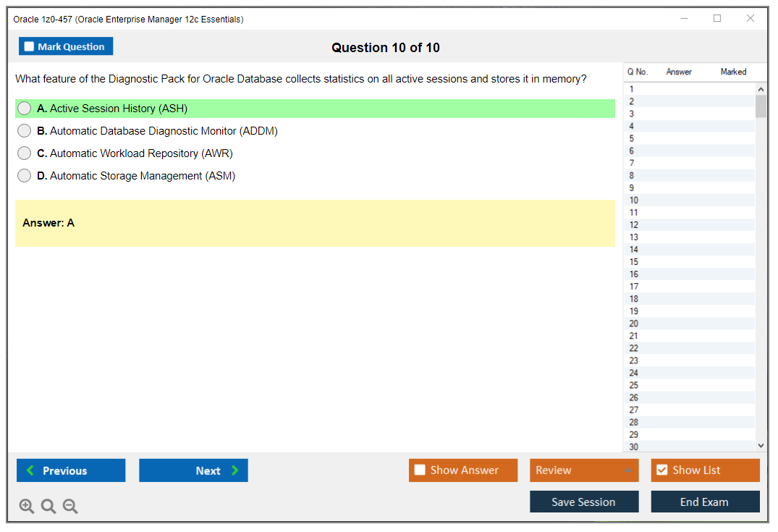The height and width of the screenshot is (532, 778).
Task: Open the Review dropdown
Action: pos(583,470)
